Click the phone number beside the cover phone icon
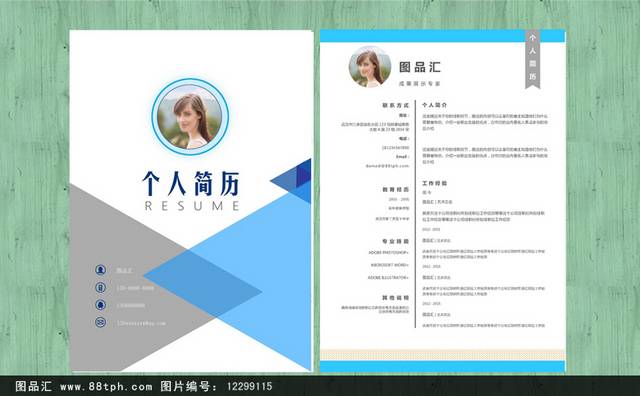 point(135,288)
